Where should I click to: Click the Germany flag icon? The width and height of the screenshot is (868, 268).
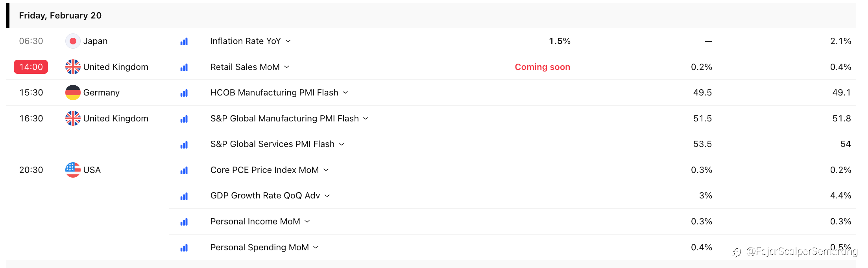coord(73,93)
